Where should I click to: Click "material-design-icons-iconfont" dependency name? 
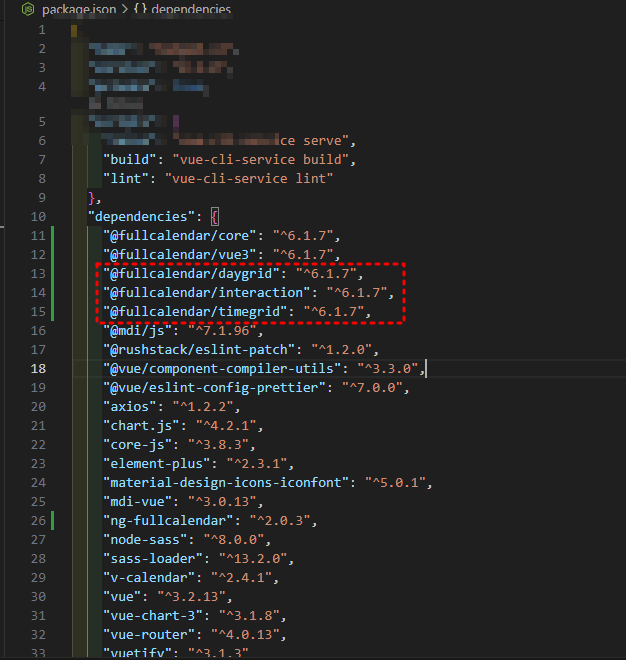(x=226, y=483)
